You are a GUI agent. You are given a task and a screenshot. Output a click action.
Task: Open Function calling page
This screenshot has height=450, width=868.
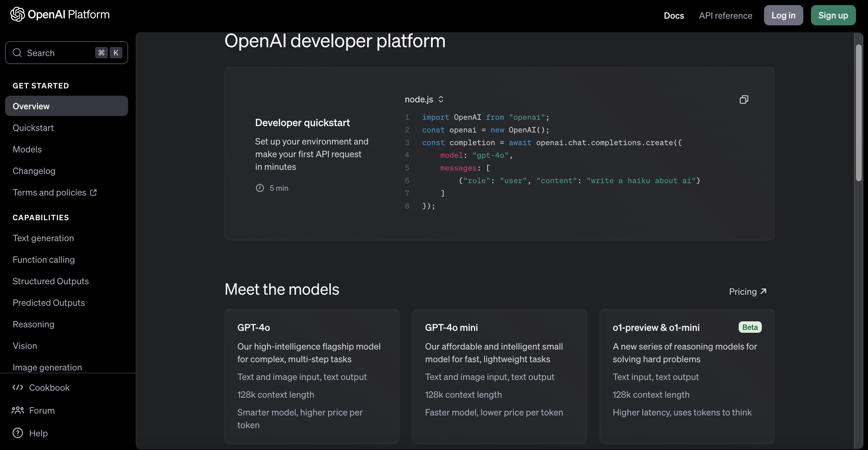tap(43, 260)
